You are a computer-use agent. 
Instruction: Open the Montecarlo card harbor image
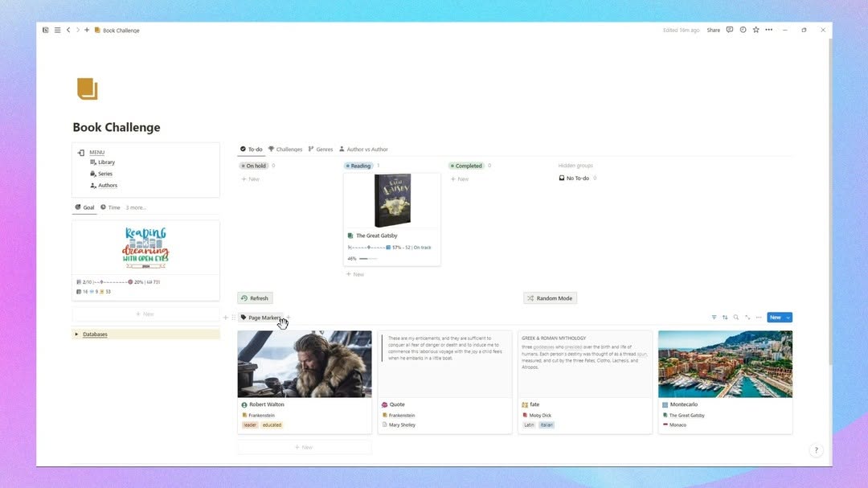[x=725, y=364]
